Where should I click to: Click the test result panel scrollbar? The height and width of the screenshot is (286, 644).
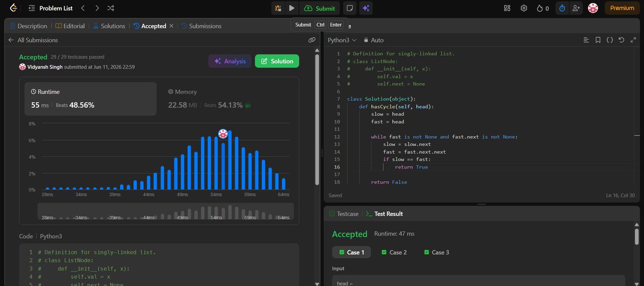click(x=636, y=236)
